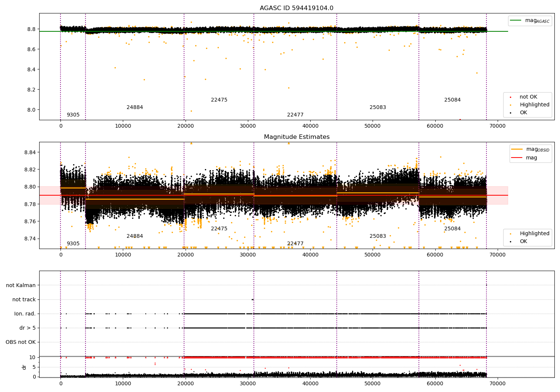
Task: Click the 'dr' y-axis label
Action: [24, 367]
